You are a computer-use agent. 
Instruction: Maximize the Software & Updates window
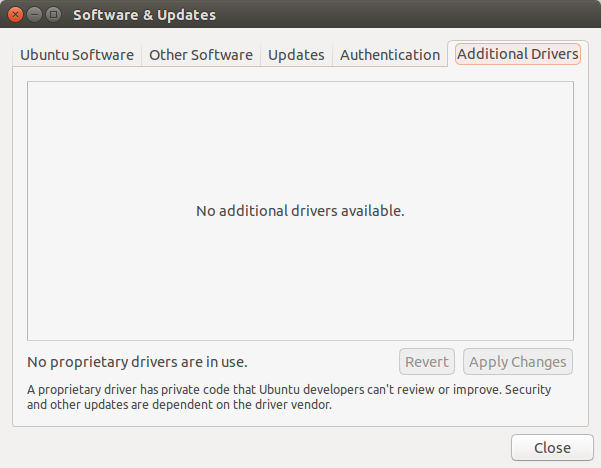(x=54, y=15)
